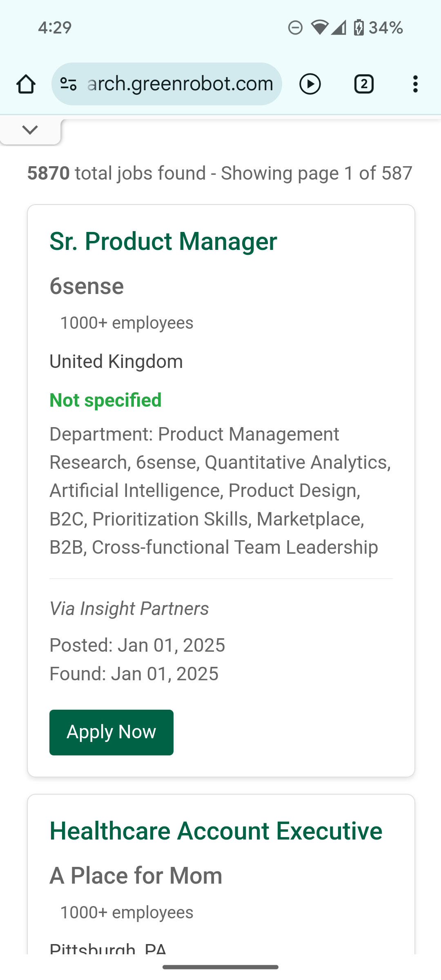Open the Sr. Product Manager job title
This screenshot has height=980, width=441.
click(x=163, y=241)
